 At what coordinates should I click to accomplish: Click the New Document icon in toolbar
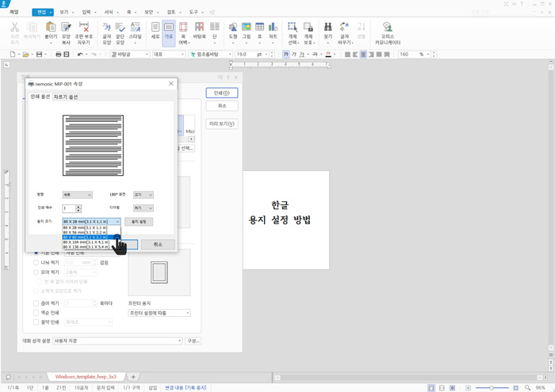click(13, 54)
